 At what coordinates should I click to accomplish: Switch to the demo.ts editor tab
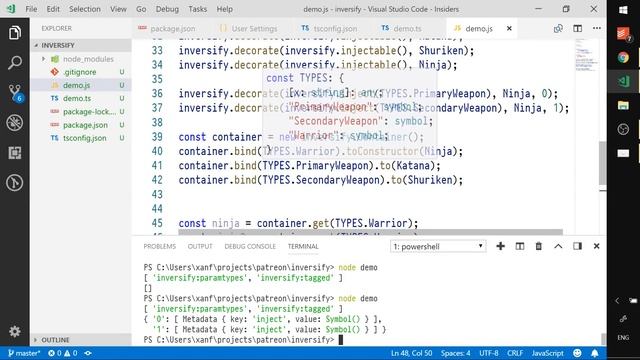402,29
